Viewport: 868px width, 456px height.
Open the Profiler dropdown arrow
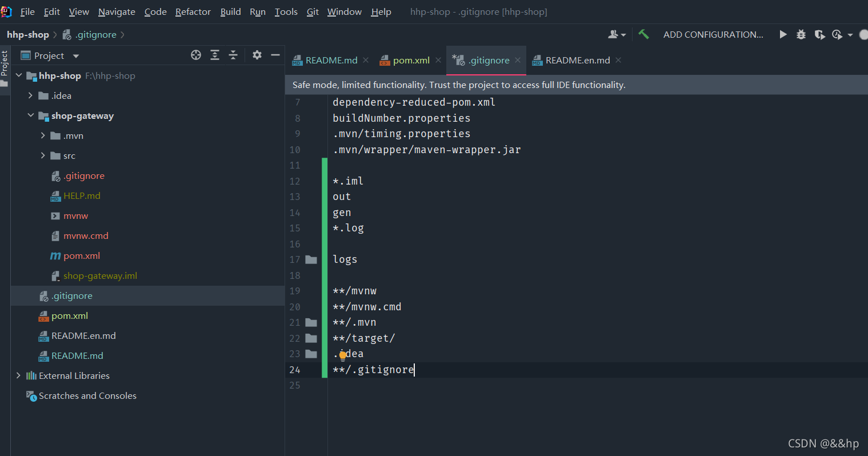(x=850, y=34)
